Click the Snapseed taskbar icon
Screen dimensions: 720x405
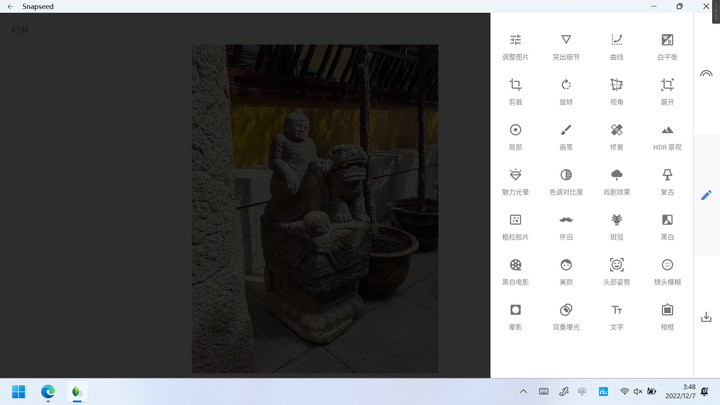[x=77, y=392]
